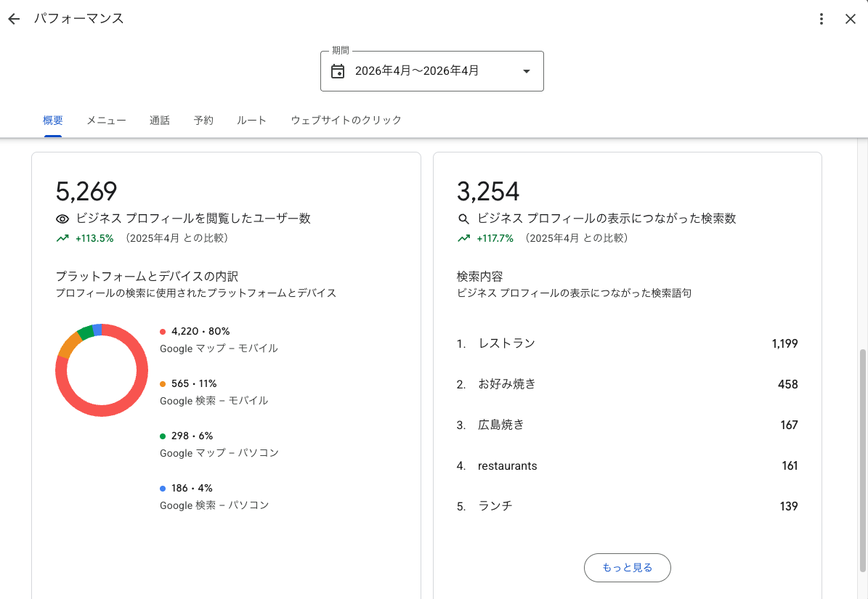868x599 pixels.
Task: Click the search term ランチ
Action: [495, 506]
